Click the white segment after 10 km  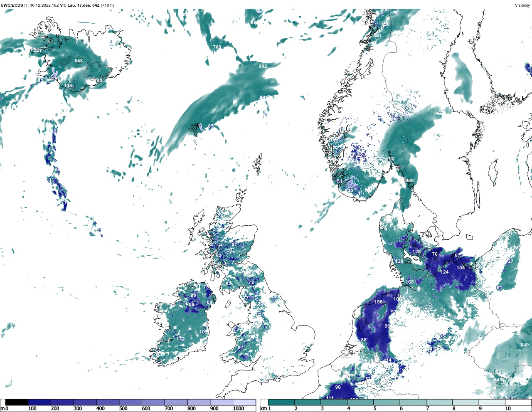pos(518,402)
